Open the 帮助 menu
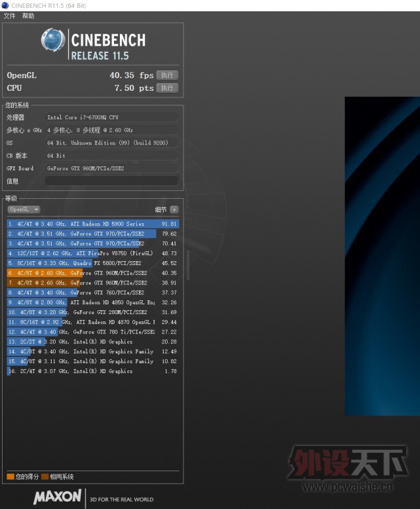The image size is (420, 509). coord(28,16)
